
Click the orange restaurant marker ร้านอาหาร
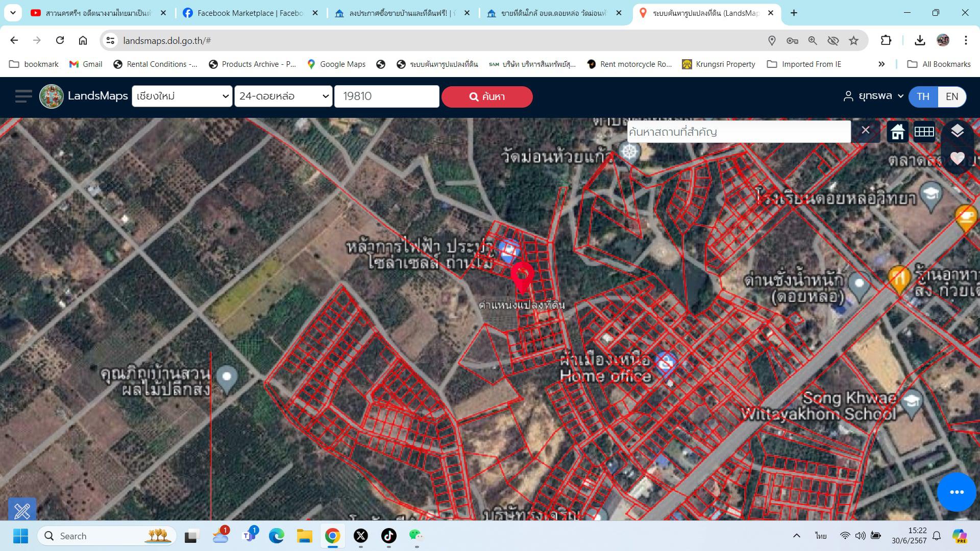pos(899,280)
